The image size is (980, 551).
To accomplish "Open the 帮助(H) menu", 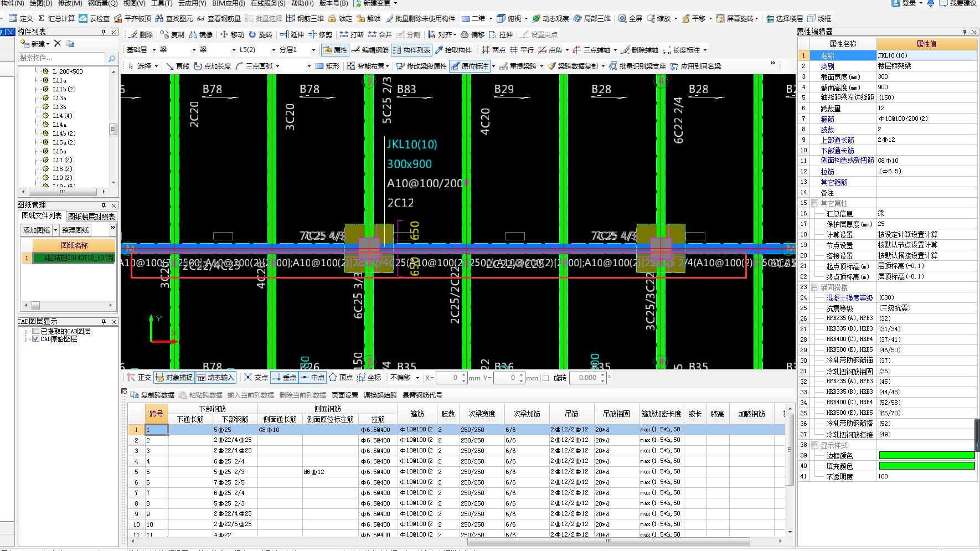I will coord(302,3).
